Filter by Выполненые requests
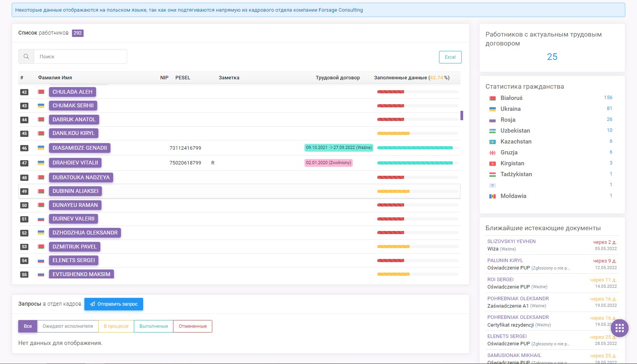 point(154,326)
